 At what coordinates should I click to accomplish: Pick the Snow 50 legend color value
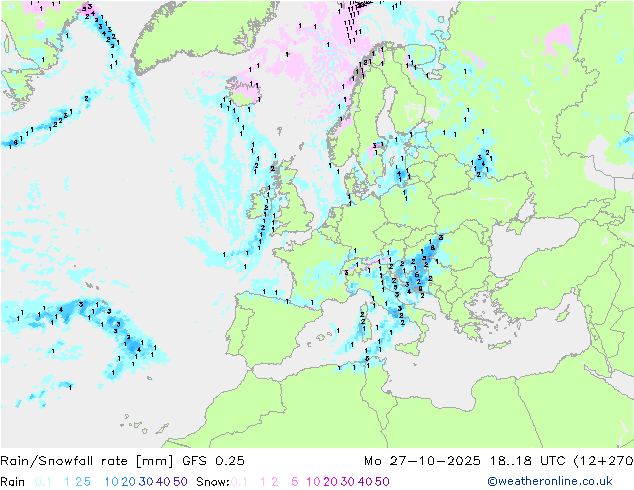click(x=383, y=482)
